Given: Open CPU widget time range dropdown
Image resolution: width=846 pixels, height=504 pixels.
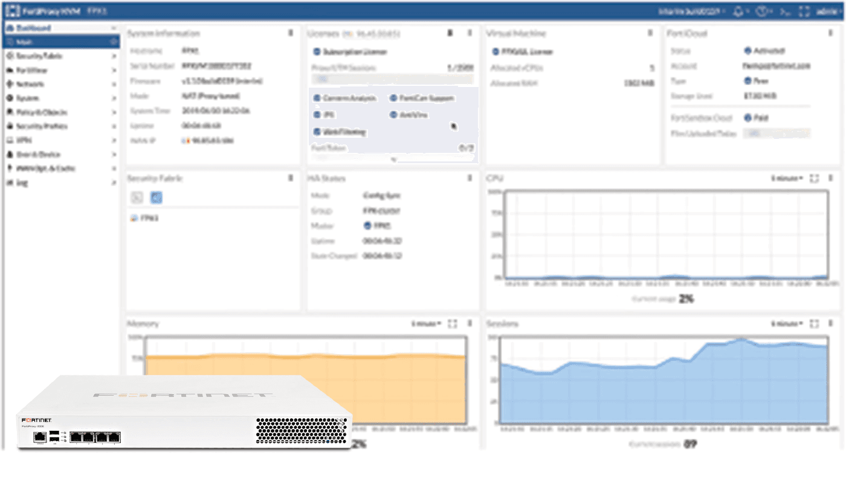Looking at the screenshot, I should coord(787,178).
